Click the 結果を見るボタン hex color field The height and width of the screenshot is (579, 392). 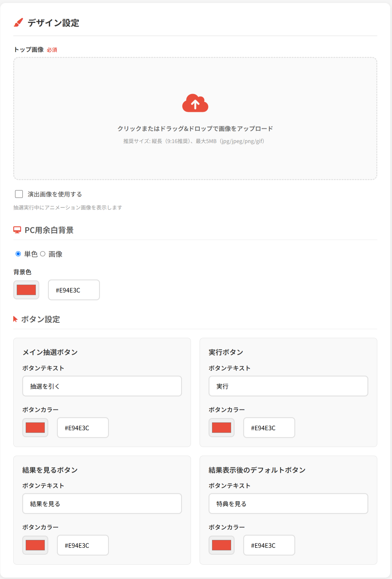pyautogui.click(x=83, y=545)
